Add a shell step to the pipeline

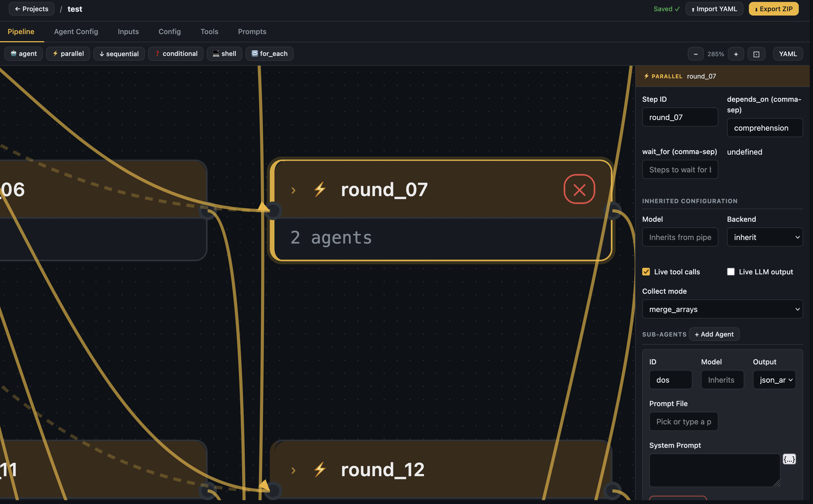click(224, 54)
